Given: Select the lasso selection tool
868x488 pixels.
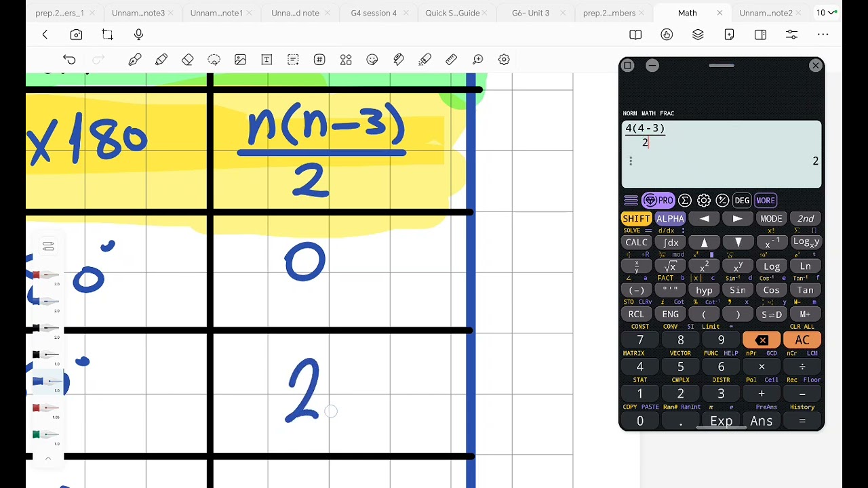Looking at the screenshot, I should tap(214, 60).
